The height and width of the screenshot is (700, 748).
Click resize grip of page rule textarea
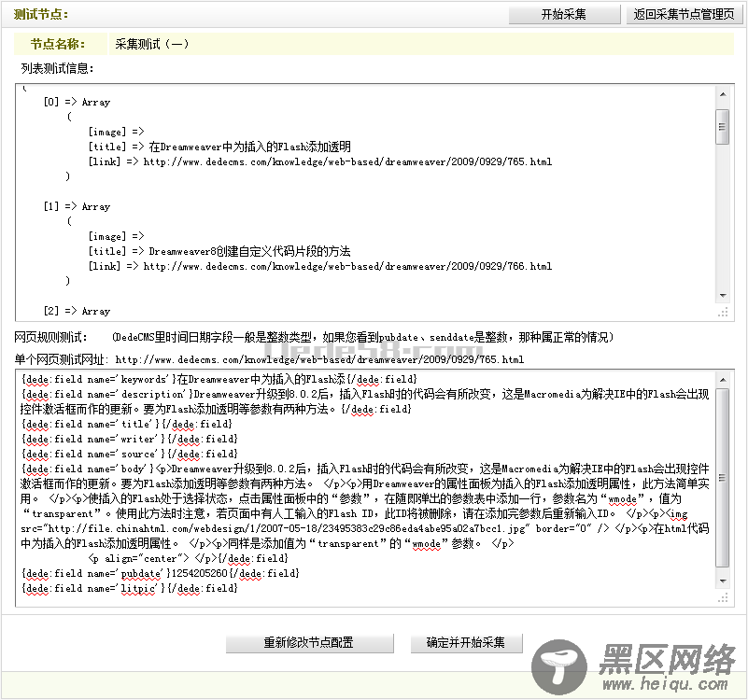click(x=723, y=597)
